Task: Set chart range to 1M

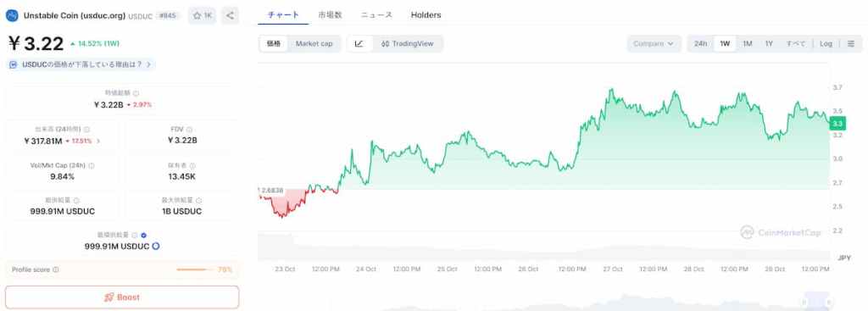Action: coord(748,44)
